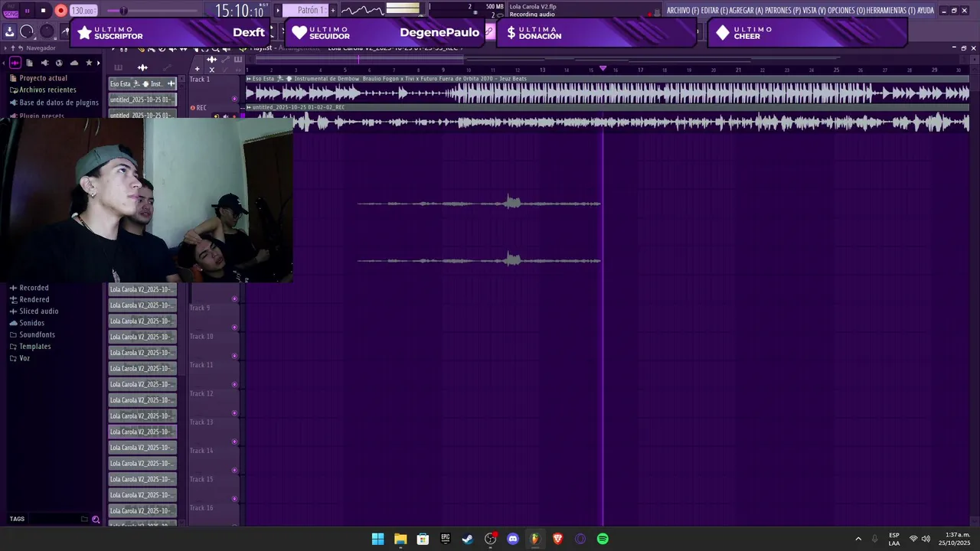Open the Sliced audio folder
This screenshot has width=980, height=551.
point(34,311)
